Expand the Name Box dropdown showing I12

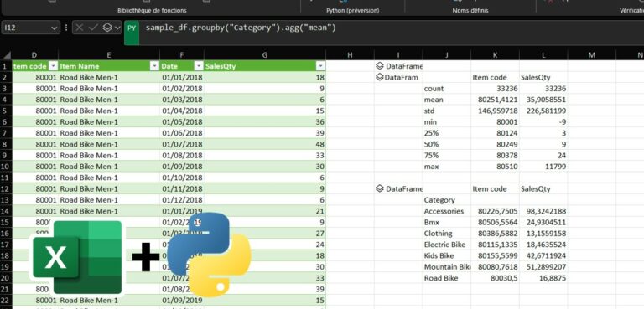tap(55, 28)
